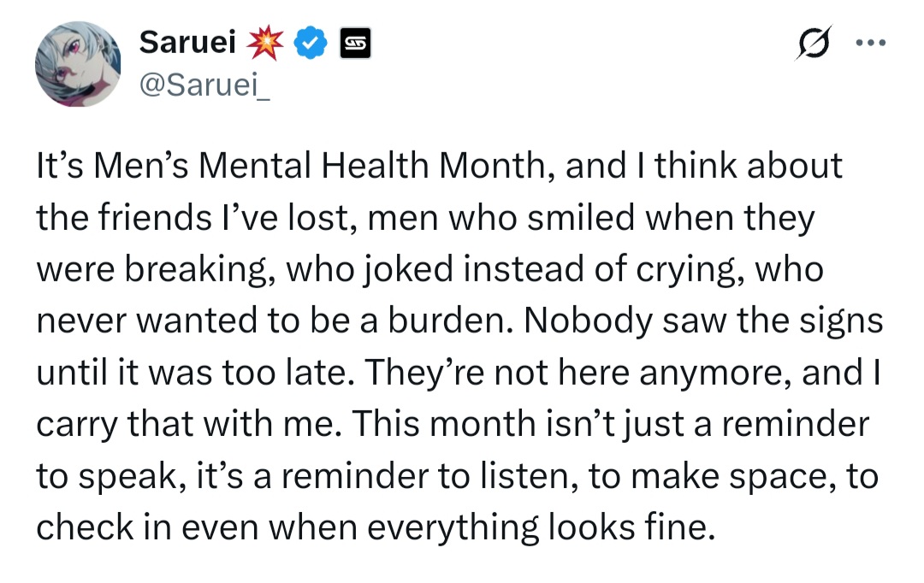
Task: Click the collision emoji beside Saruei
Action: tap(265, 43)
